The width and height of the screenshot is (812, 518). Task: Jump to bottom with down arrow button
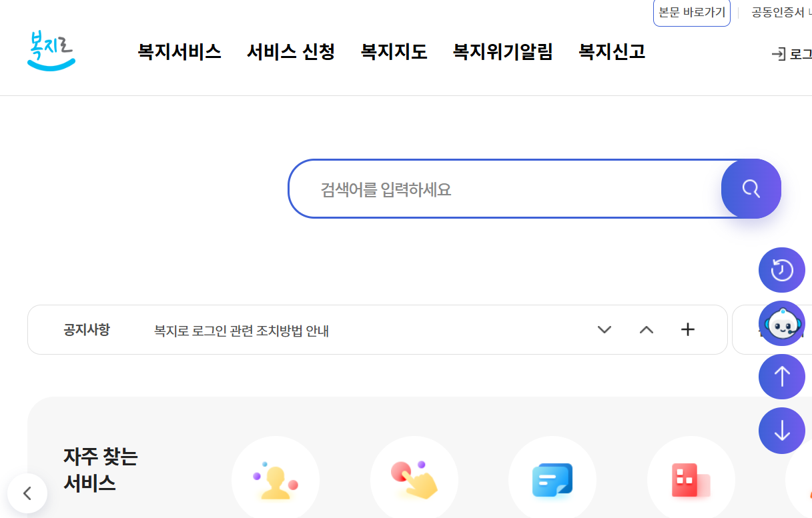click(782, 431)
